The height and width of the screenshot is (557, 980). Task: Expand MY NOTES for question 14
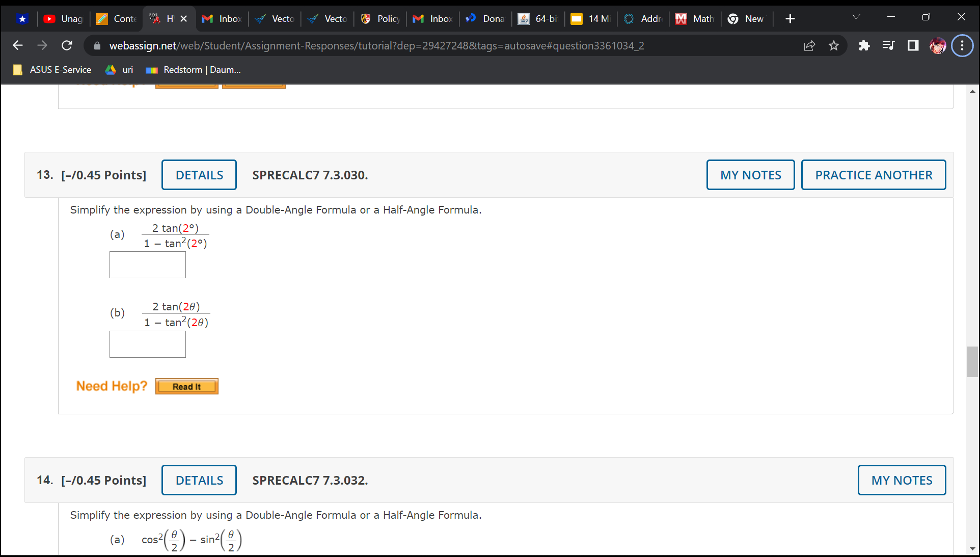coord(901,480)
